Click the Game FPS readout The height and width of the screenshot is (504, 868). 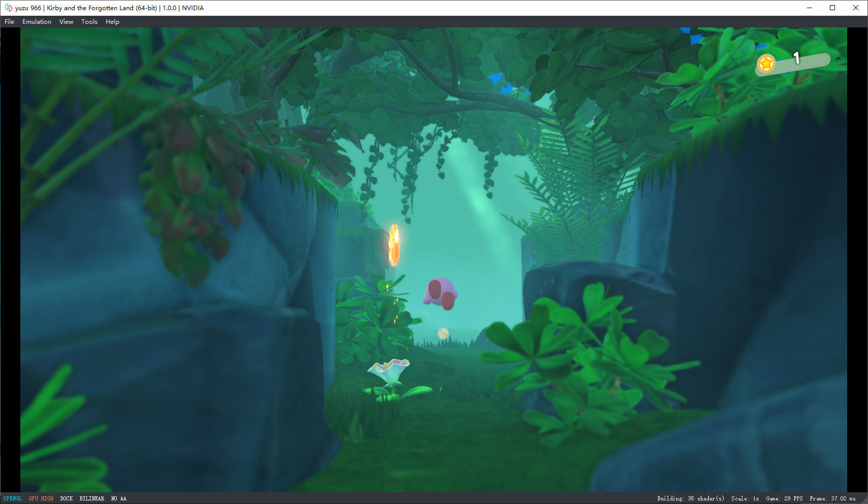tap(784, 498)
